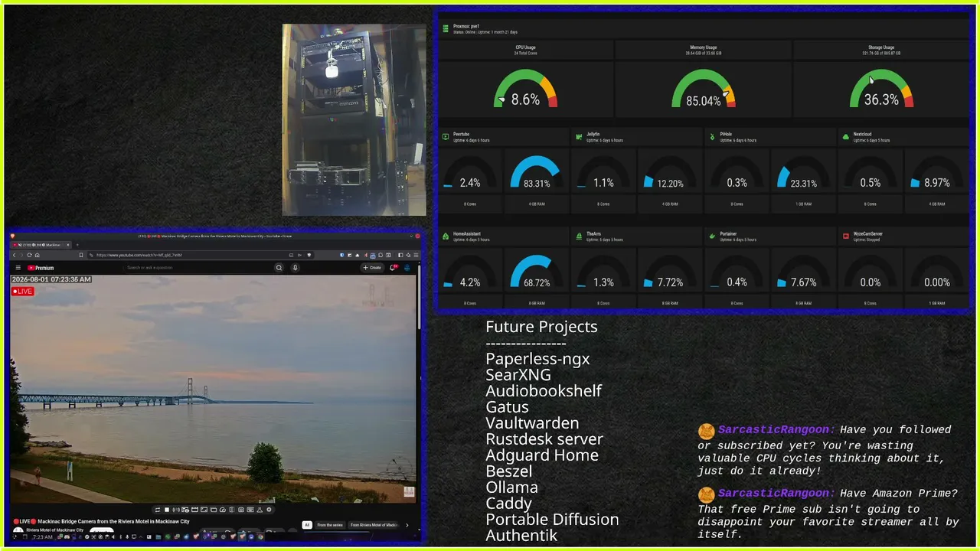Image resolution: width=980 pixels, height=551 pixels.
Task: Go back in the Brave browser
Action: coord(15,255)
